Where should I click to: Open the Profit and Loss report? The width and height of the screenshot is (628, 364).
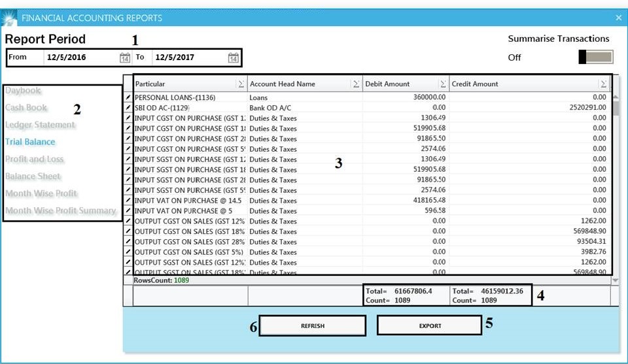35,159
